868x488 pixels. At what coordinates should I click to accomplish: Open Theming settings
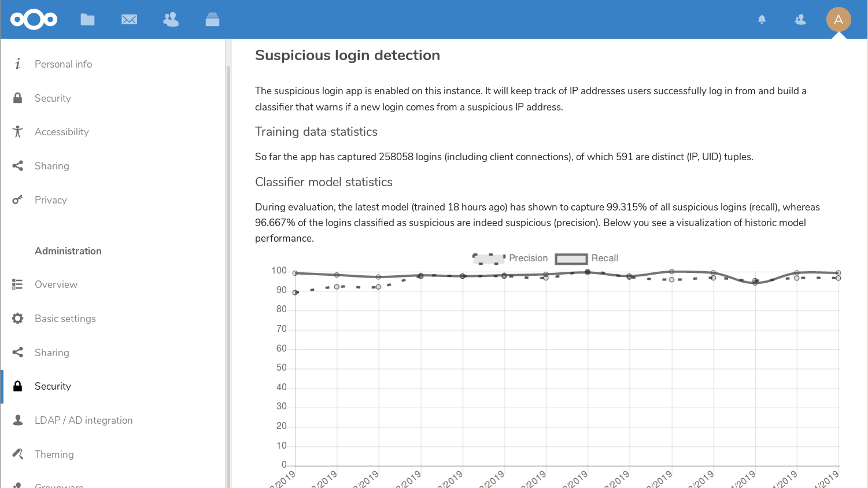click(x=54, y=454)
